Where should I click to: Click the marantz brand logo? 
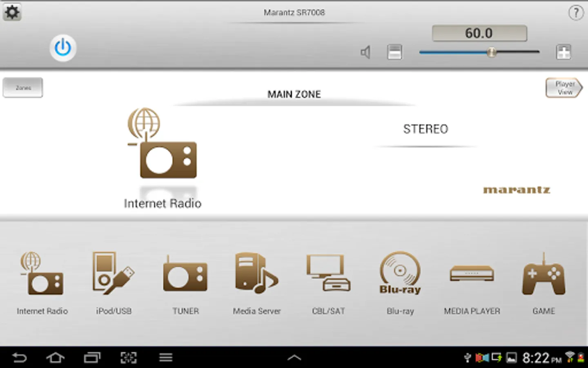coord(517,190)
